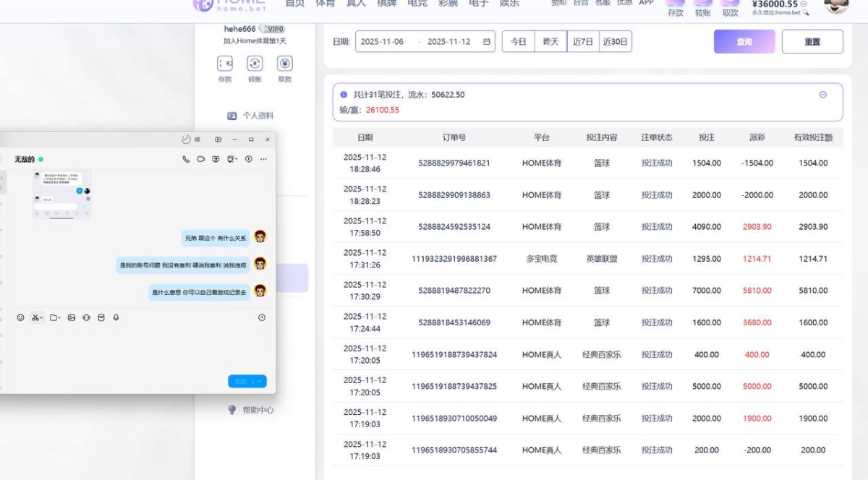Collapse the 共计31笔投注 summary panel
Screen dimensions: 868x480
[x=824, y=94]
